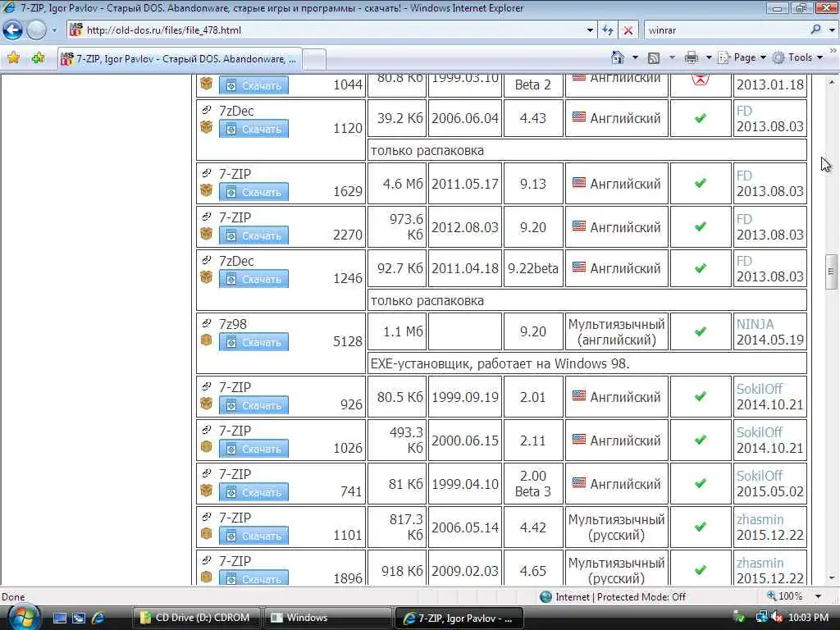The image size is (840, 630).
Task: Click the address bar URL field
Action: pyautogui.click(x=330, y=30)
